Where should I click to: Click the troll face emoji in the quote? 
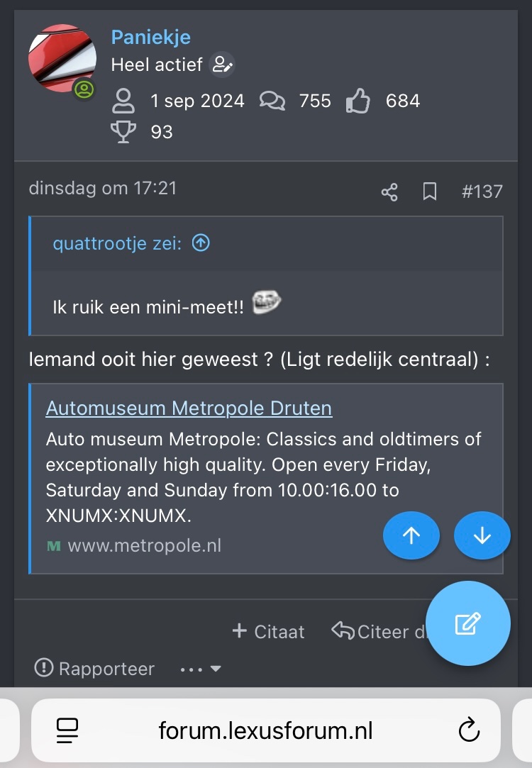click(267, 304)
